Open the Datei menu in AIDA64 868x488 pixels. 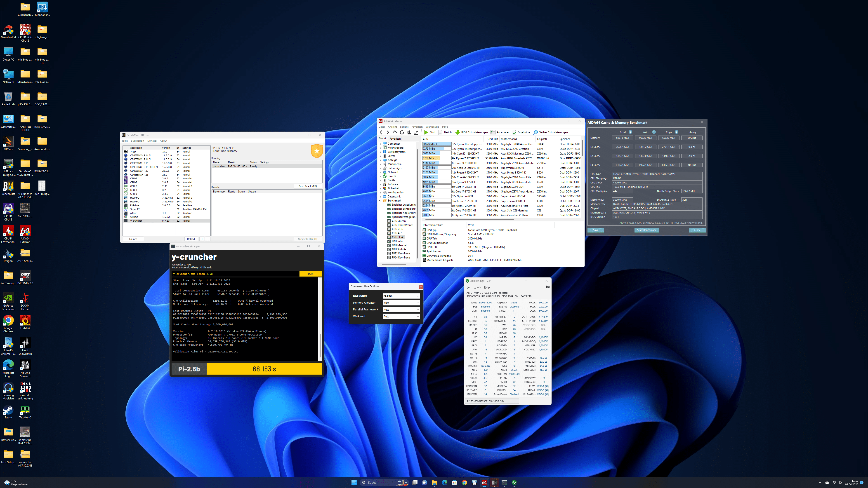tap(381, 127)
